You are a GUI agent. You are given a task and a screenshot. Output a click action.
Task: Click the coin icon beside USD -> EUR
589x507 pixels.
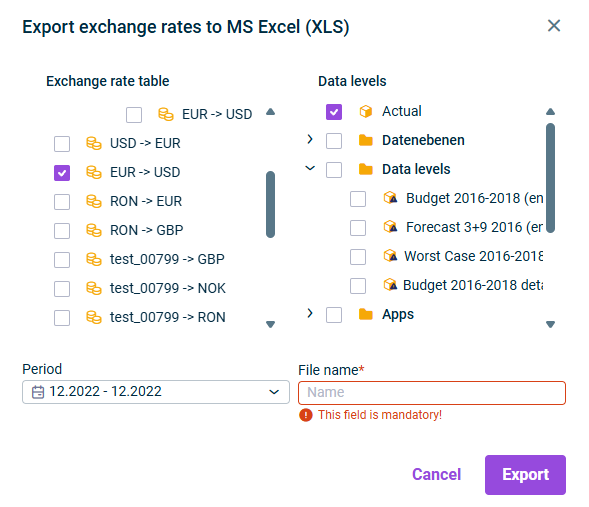coord(94,143)
